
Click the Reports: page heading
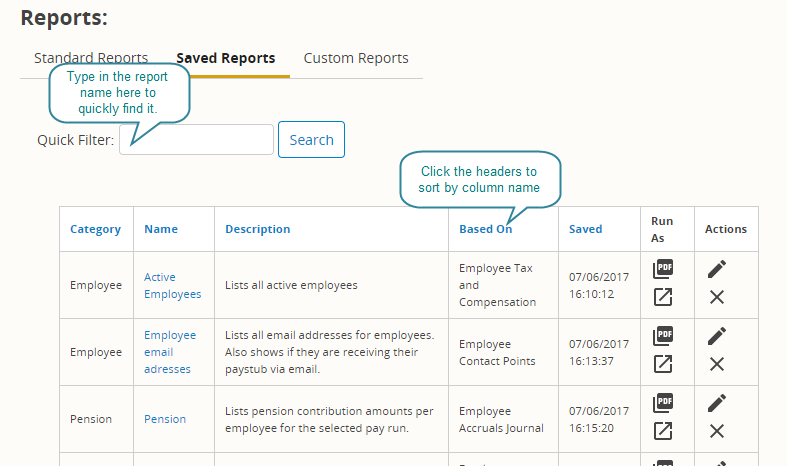pyautogui.click(x=64, y=18)
